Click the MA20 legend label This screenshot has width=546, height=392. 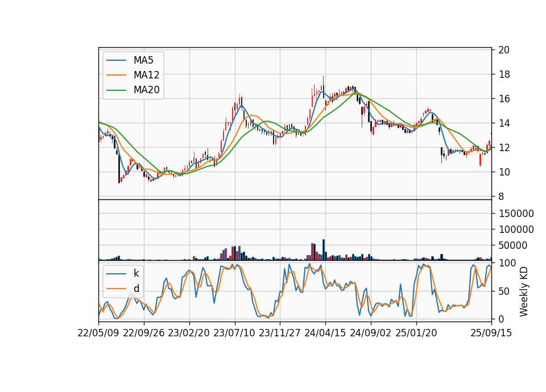point(146,90)
